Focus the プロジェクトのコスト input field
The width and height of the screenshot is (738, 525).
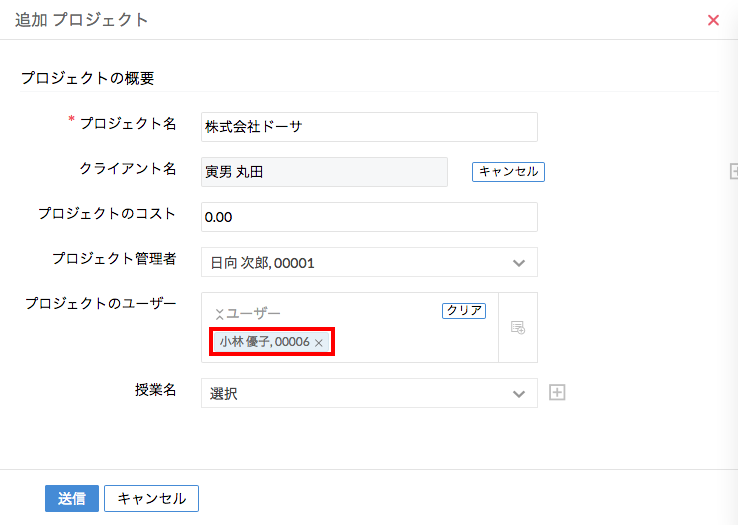pos(369,217)
